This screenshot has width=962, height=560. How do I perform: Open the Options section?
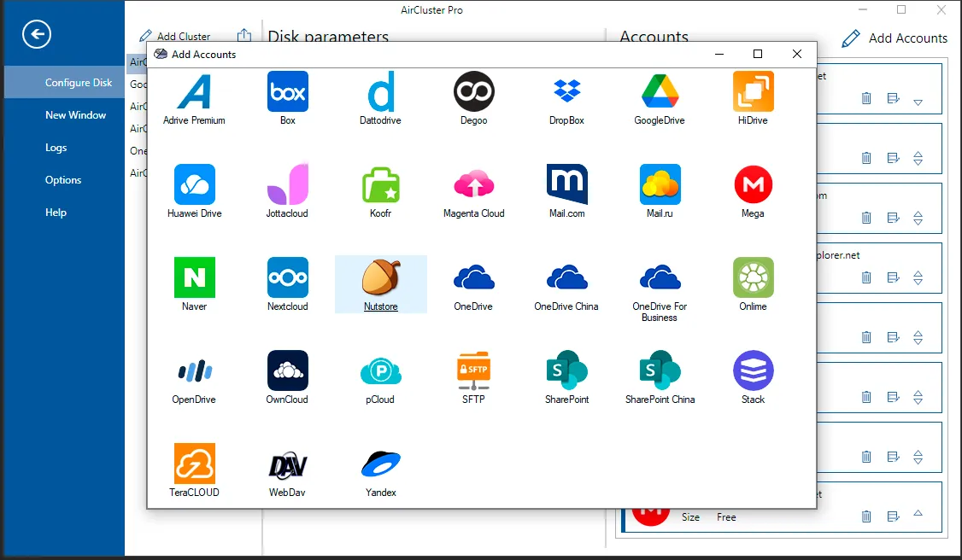(x=63, y=180)
